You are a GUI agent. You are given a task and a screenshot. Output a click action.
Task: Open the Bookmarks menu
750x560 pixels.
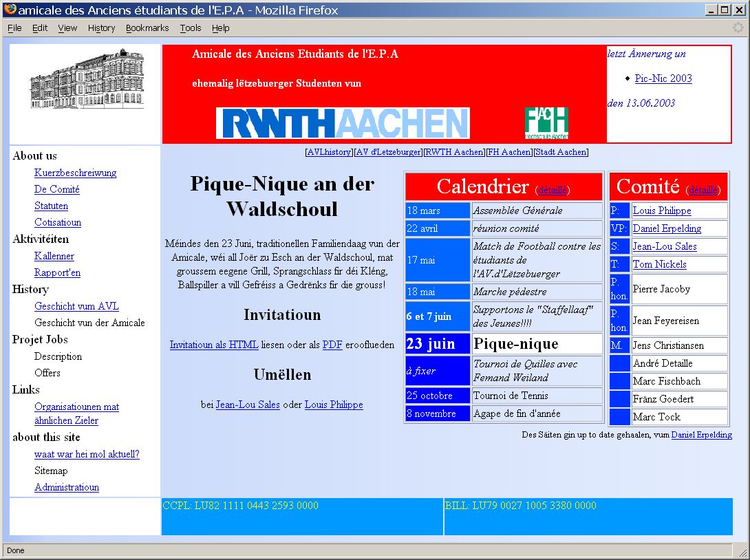pos(147,28)
